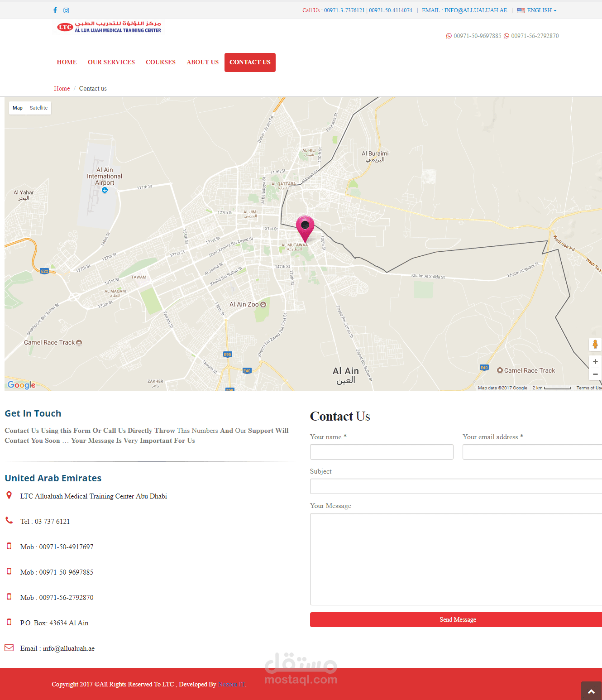Open the OUR SERVICES menu
The image size is (602, 700).
(111, 62)
